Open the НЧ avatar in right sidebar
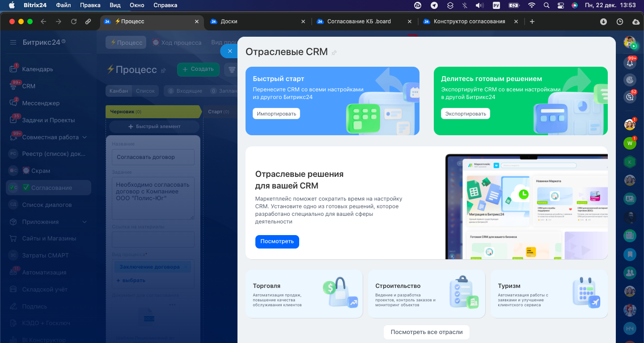Image resolution: width=644 pixels, height=343 pixels. click(630, 328)
